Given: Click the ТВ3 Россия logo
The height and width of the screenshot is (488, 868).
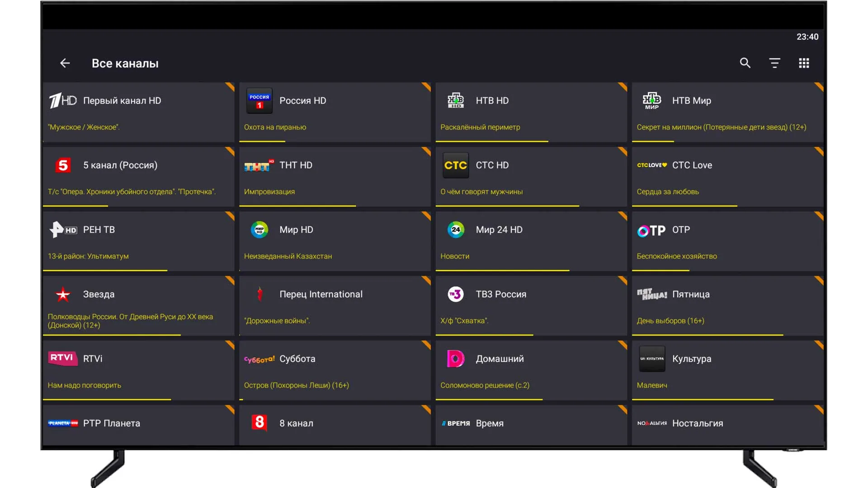Looking at the screenshot, I should pos(455,295).
